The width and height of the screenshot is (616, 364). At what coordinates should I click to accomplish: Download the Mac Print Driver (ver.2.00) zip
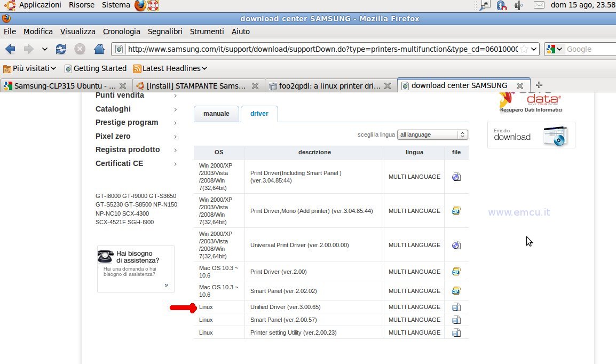pyautogui.click(x=456, y=272)
